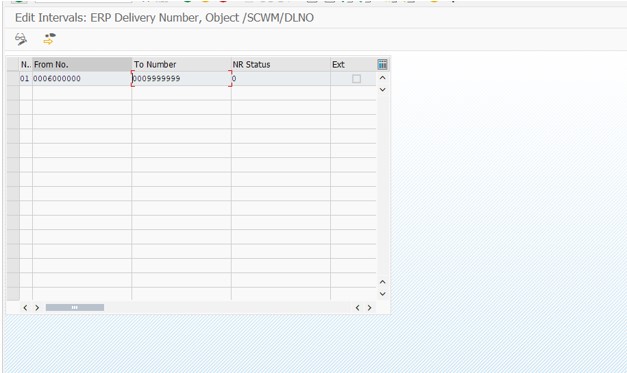Image resolution: width=627 pixels, height=373 pixels.
Task: Click left arrow next to horizontal scrollbar thumb
Action: point(25,307)
